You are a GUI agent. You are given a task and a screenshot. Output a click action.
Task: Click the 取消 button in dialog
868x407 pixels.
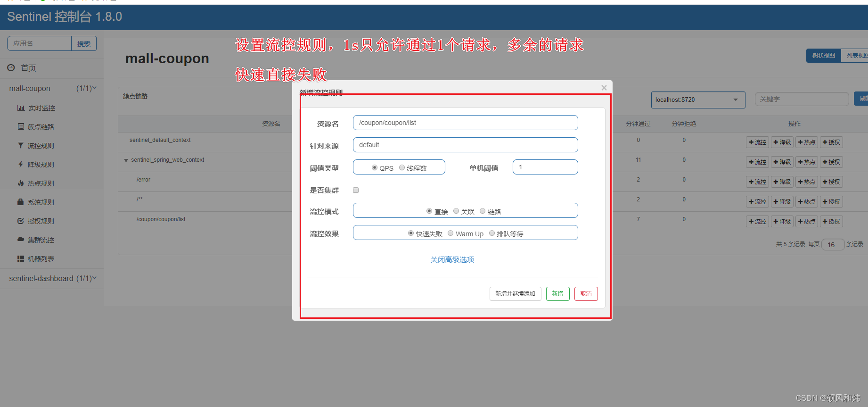click(x=586, y=294)
